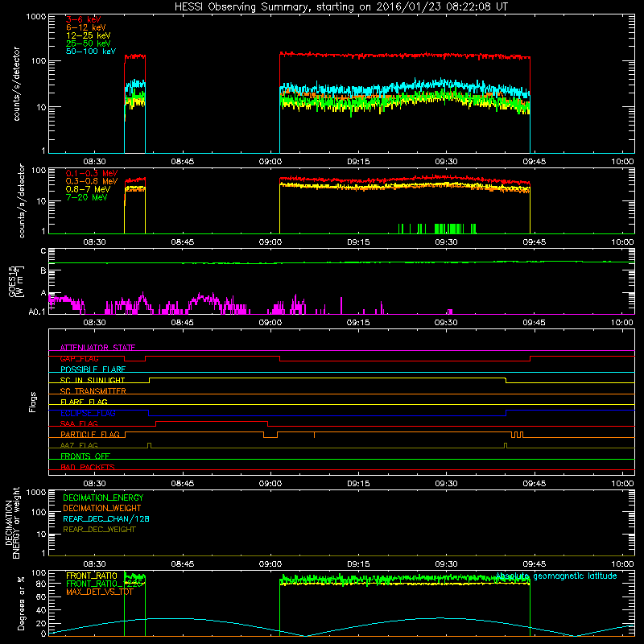
Task: Select the 3-6 keV legend label
Action: pyautogui.click(x=84, y=19)
